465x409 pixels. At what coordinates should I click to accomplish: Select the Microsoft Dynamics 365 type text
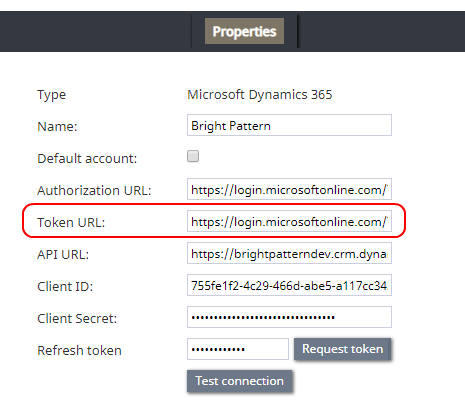(x=260, y=95)
